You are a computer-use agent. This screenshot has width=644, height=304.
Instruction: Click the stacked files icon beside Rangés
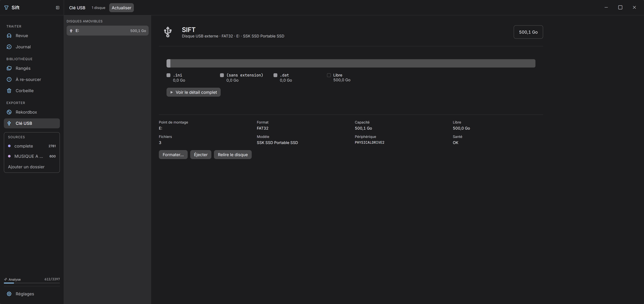9,68
